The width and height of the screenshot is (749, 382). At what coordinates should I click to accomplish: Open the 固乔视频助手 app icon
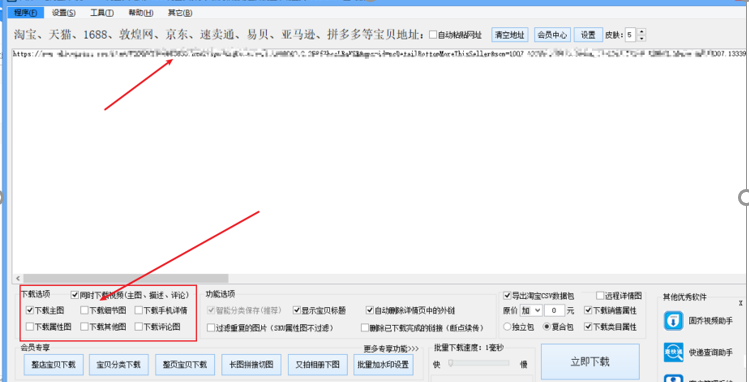tap(674, 320)
